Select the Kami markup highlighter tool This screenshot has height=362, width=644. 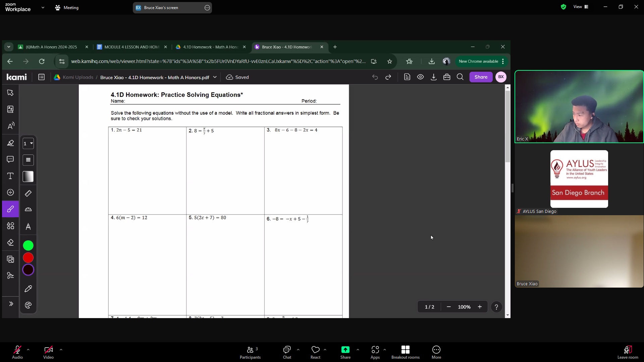tap(10, 143)
